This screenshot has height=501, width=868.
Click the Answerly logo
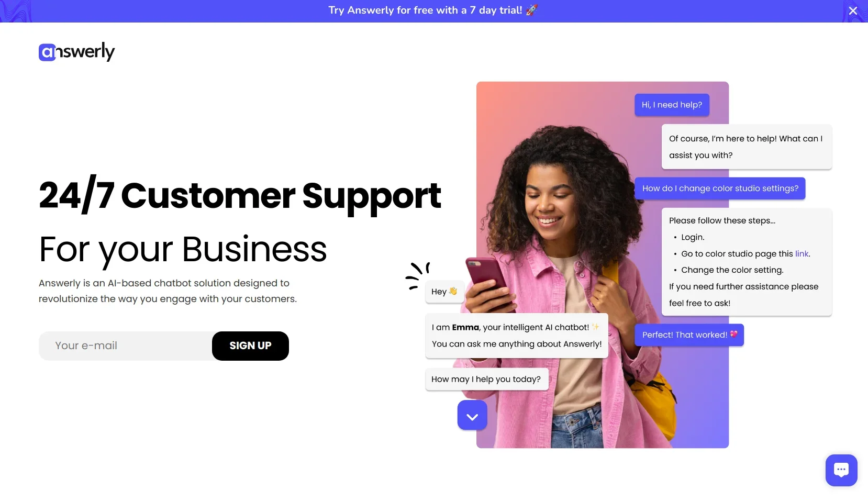coord(77,51)
